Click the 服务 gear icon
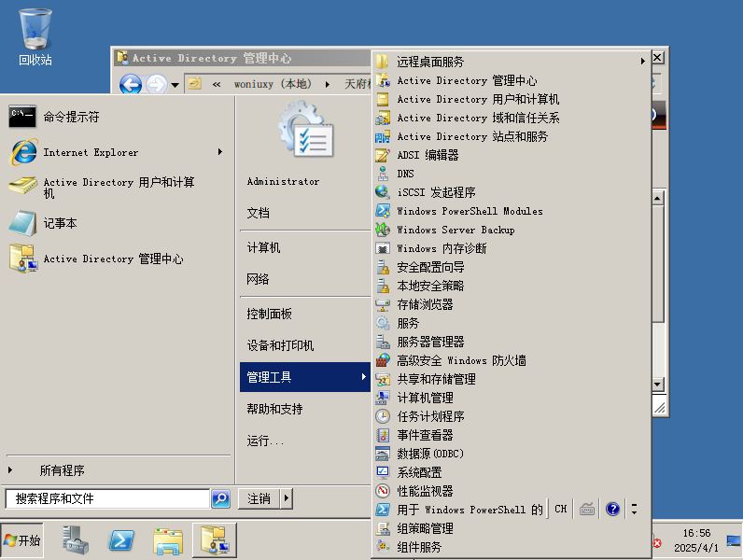Image resolution: width=743 pixels, height=560 pixels. click(x=383, y=323)
